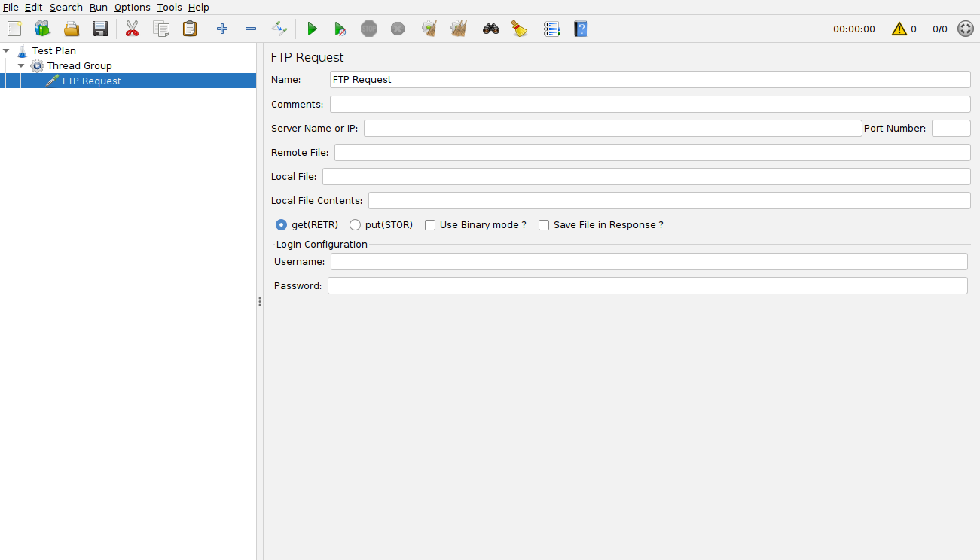
Task: Click the Paste clipboard icon
Action: click(190, 29)
